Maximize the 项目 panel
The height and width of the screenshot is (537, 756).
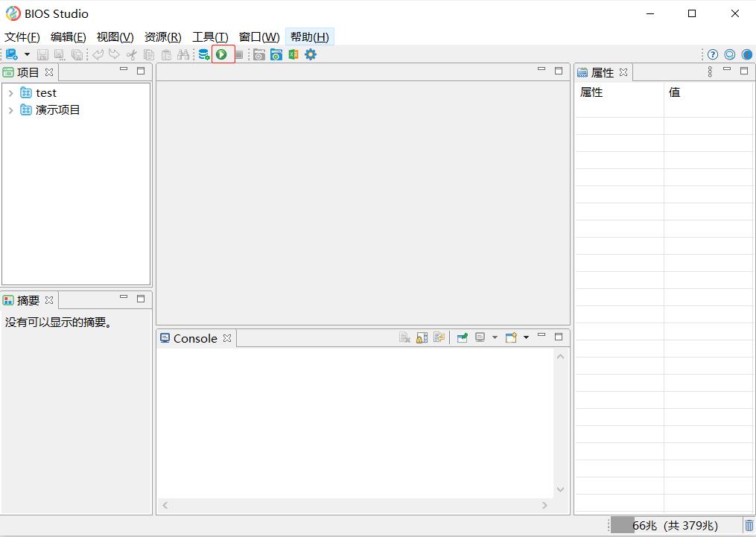tap(141, 71)
